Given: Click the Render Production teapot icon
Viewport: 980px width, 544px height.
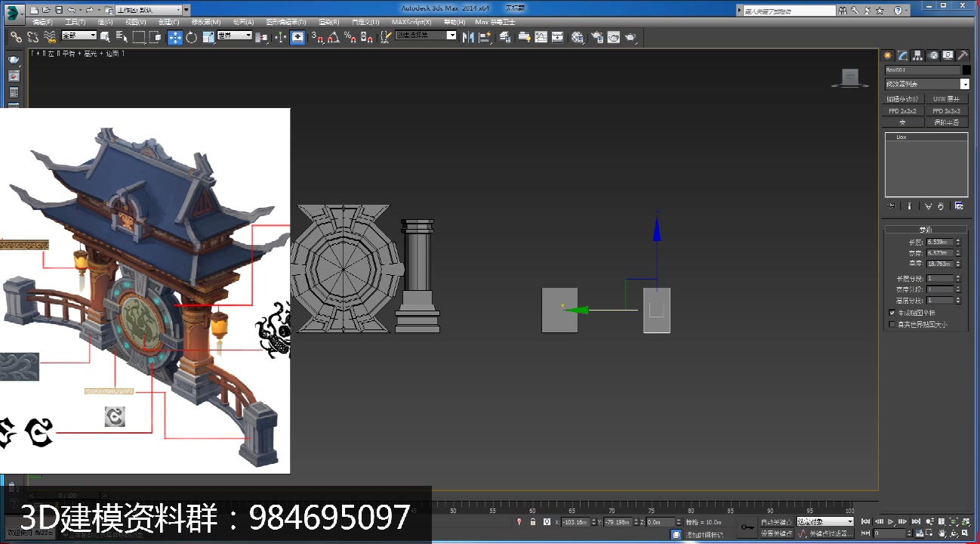Looking at the screenshot, I should tap(630, 36).
